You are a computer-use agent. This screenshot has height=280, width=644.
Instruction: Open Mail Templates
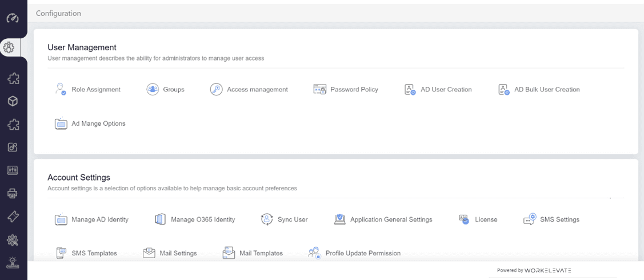[261, 253]
